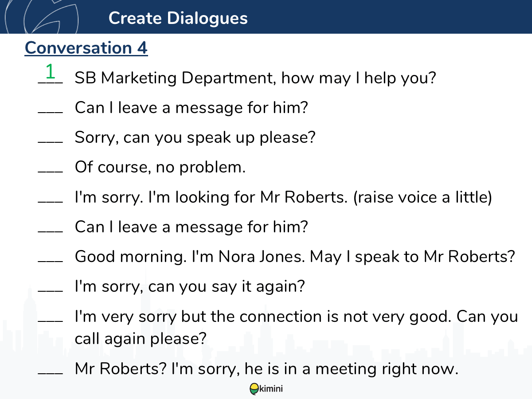Click blank before "I'm looking for Mr Roberts"
Screen dimensions: 532x399
(x=50, y=202)
